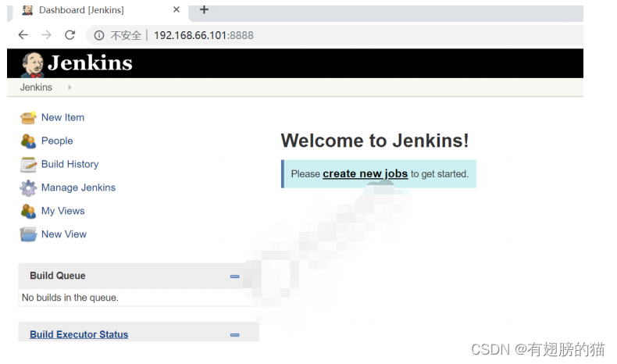
Task: Collapse the Build Queue panel
Action: pyautogui.click(x=234, y=277)
